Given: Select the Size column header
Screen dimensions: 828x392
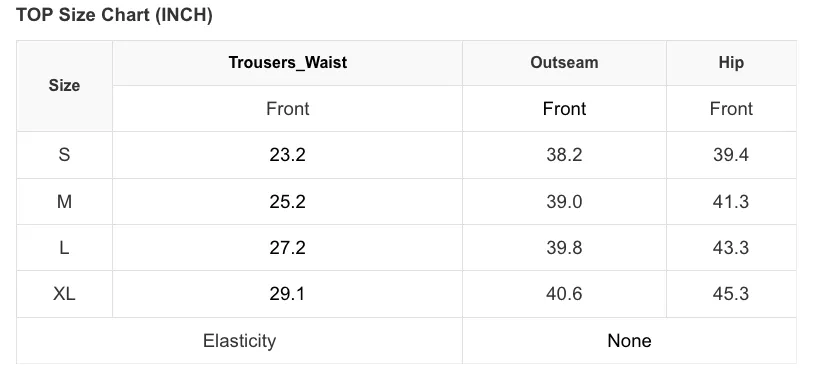Looking at the screenshot, I should pos(64,86).
